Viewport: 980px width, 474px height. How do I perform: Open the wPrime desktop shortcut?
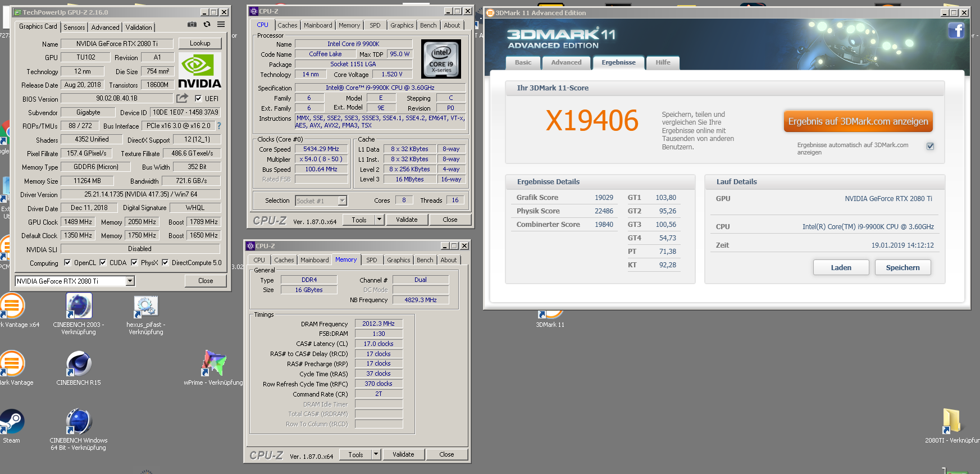coord(213,368)
